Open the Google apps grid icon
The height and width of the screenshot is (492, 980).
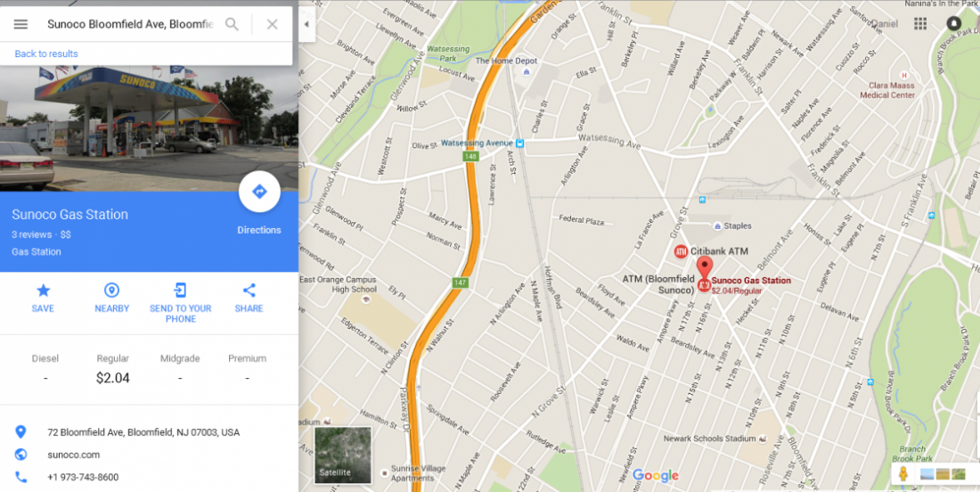[x=920, y=24]
